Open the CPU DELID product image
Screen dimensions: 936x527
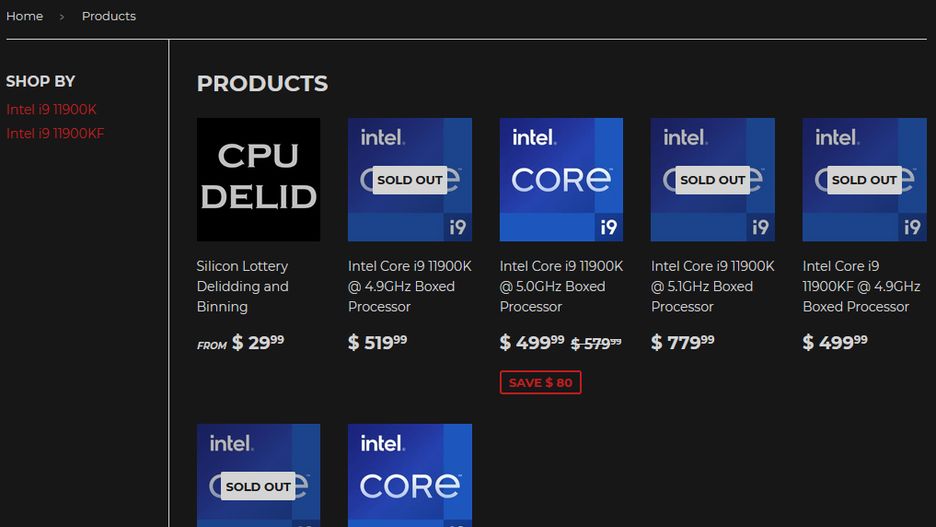(258, 180)
